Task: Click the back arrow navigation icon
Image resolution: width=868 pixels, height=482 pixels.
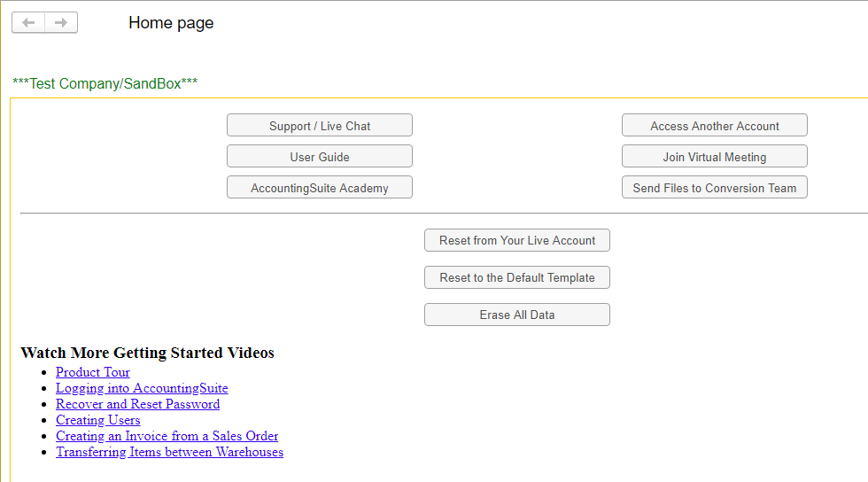Action: 28,23
